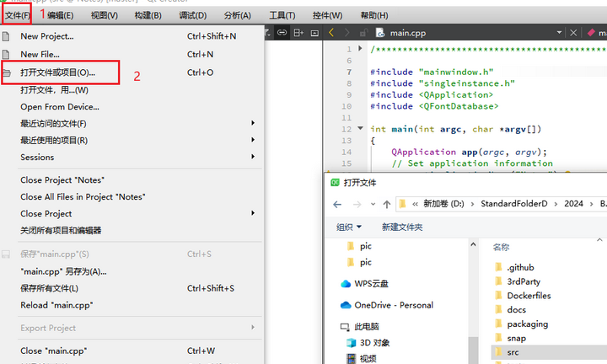
Task: Choose Open From Device... entry
Action: pos(132,107)
